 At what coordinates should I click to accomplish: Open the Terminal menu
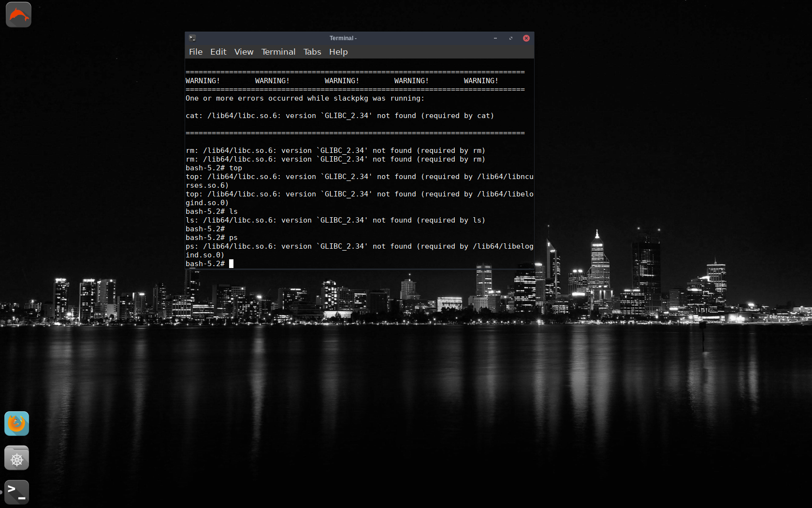[278, 52]
